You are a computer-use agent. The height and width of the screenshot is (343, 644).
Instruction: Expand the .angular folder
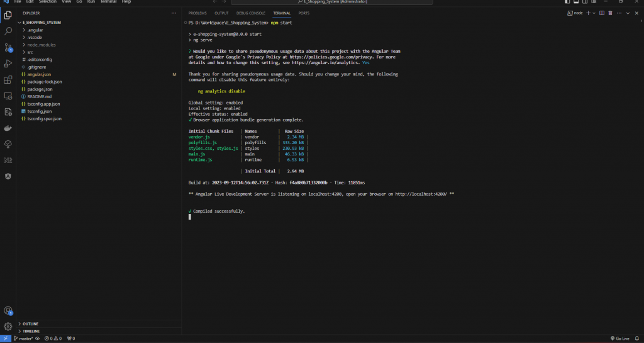[x=99, y=30]
